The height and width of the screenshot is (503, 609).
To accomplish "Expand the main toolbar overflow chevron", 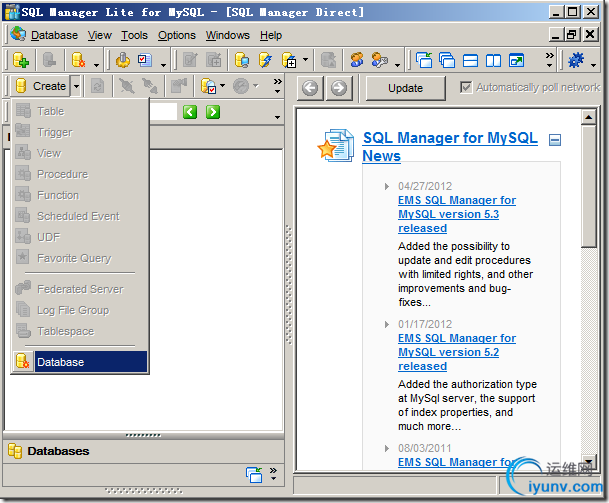I will coord(549,60).
